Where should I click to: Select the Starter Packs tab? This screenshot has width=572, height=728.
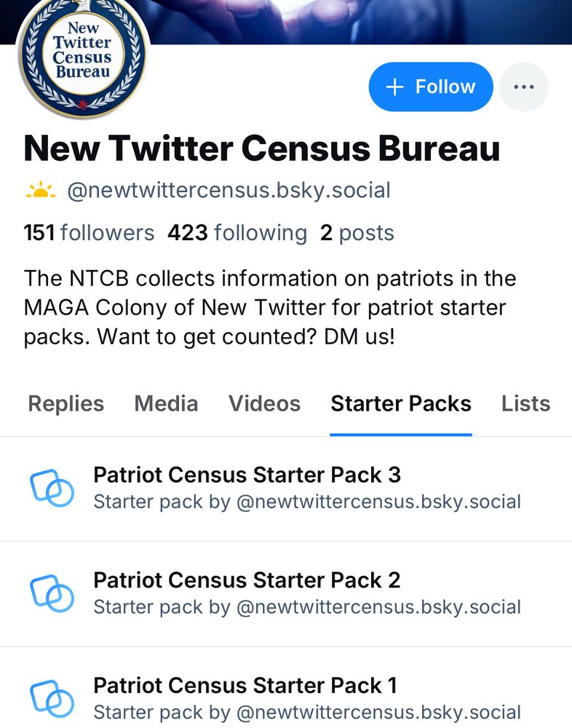point(401,403)
